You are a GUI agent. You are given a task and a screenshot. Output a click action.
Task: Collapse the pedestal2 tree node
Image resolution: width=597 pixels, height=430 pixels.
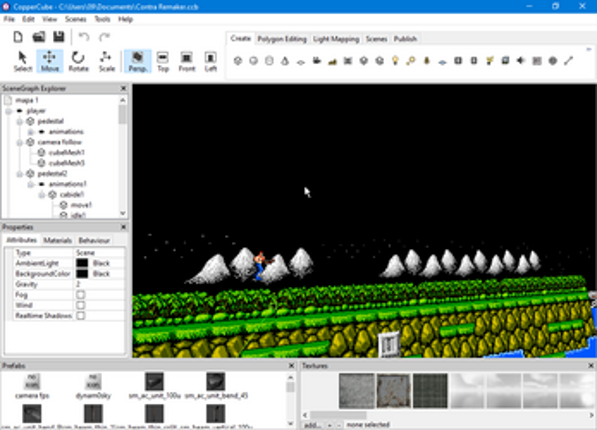(x=19, y=174)
